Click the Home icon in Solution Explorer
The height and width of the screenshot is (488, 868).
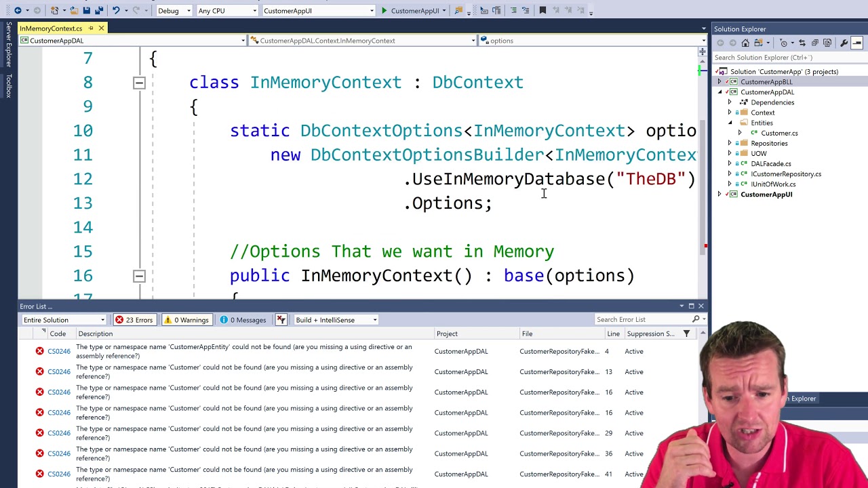745,43
